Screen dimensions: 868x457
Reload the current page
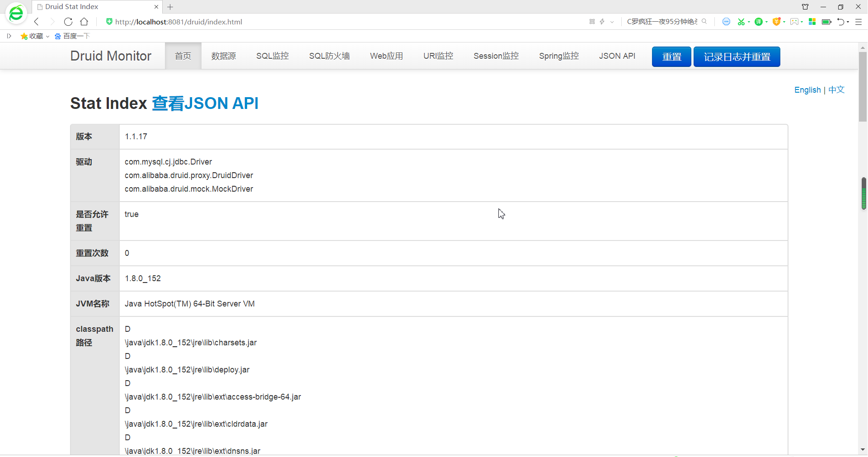(x=68, y=22)
